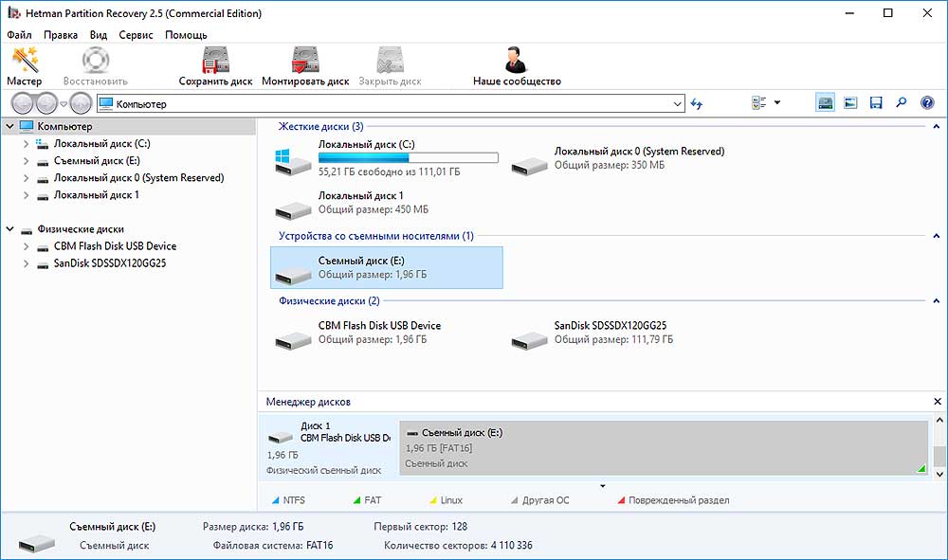This screenshot has width=948, height=560.
Task: Click the Восстановить toolbar icon
Action: coord(96,65)
